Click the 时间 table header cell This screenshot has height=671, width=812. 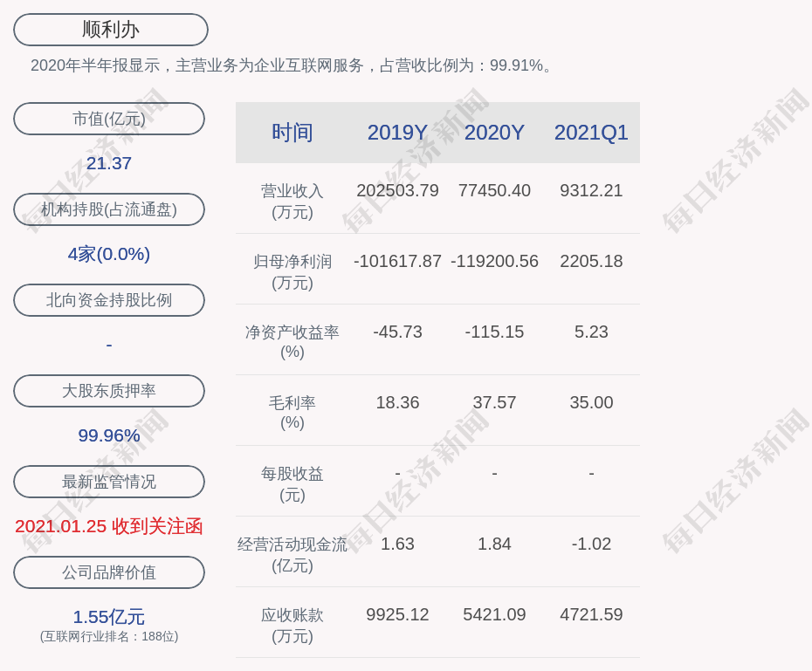click(292, 133)
